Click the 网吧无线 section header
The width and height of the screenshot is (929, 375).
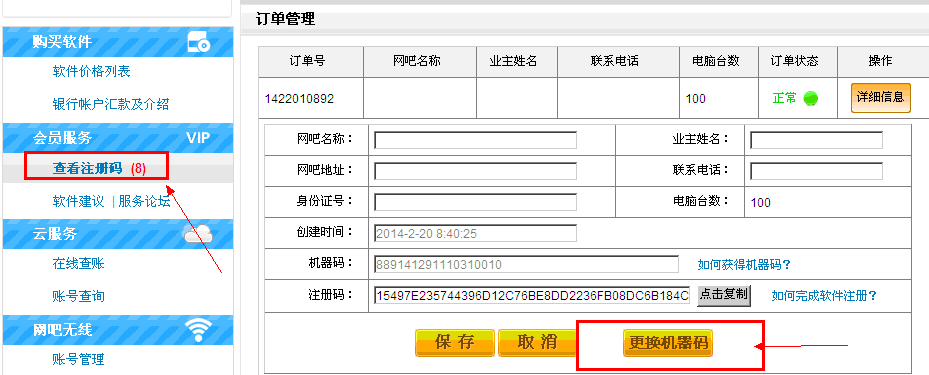click(x=118, y=329)
